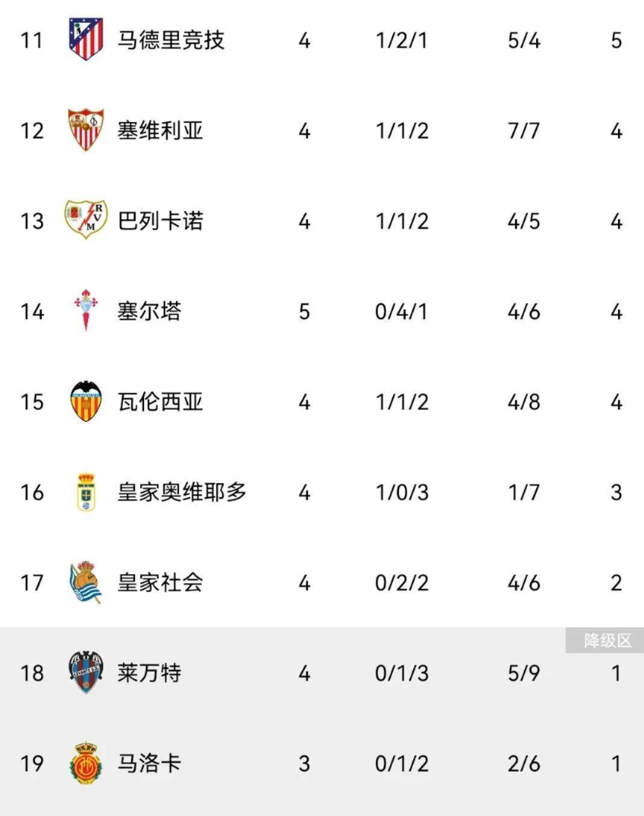Screen dimensions: 644x816
Task: Tap the Real Oviedo crest
Action: [x=86, y=492]
